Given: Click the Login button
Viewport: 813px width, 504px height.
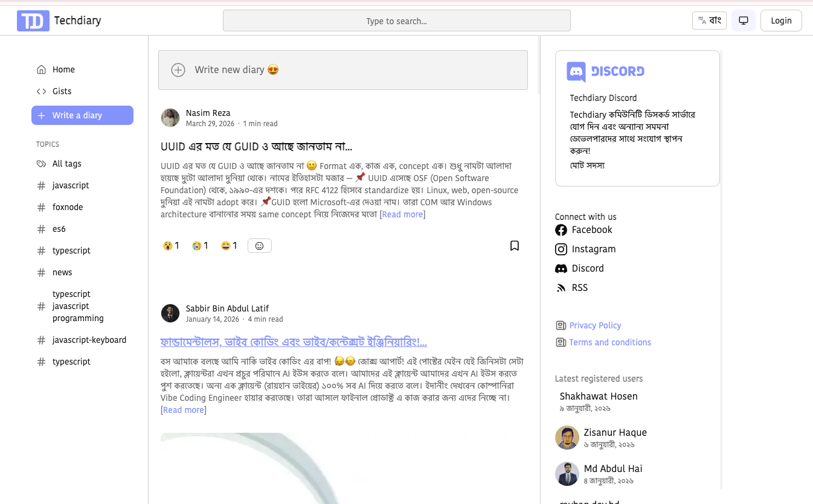Looking at the screenshot, I should pos(781,21).
